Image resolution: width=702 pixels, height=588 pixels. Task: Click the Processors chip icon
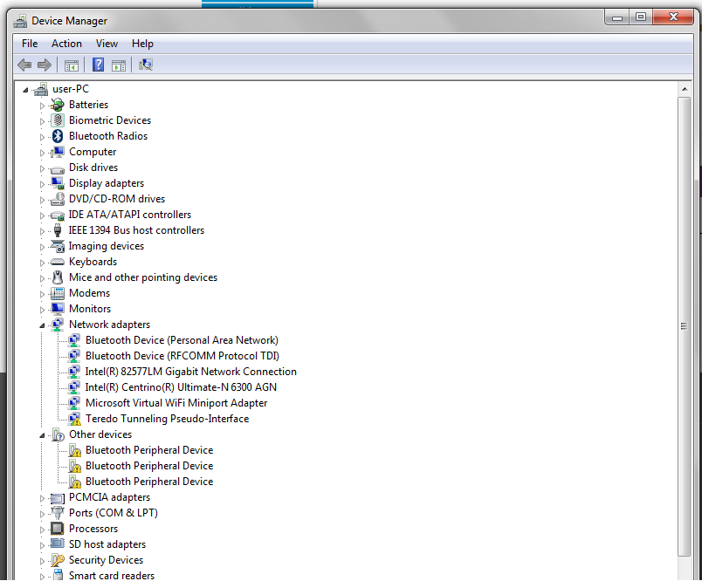coord(57,529)
